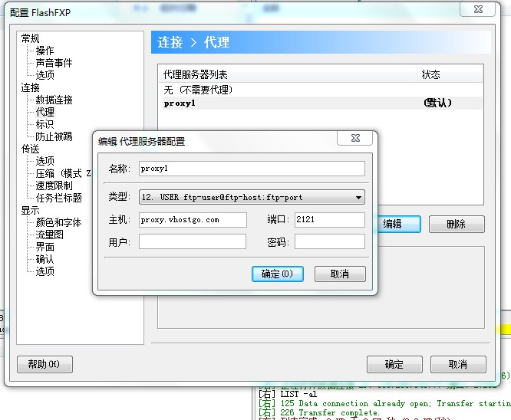Image resolution: width=511 pixels, height=420 pixels.
Task: Click the 删除 button beside the proxy list
Action: pyautogui.click(x=457, y=224)
